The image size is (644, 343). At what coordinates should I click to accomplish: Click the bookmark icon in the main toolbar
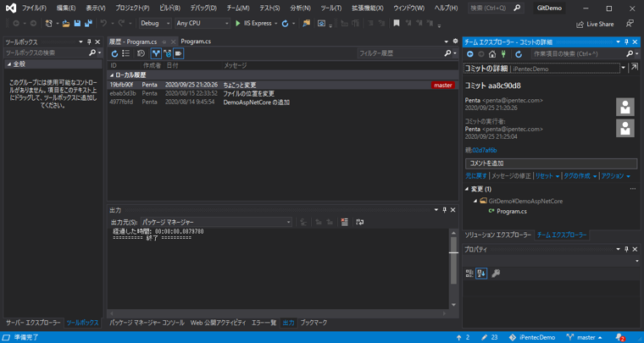(397, 24)
